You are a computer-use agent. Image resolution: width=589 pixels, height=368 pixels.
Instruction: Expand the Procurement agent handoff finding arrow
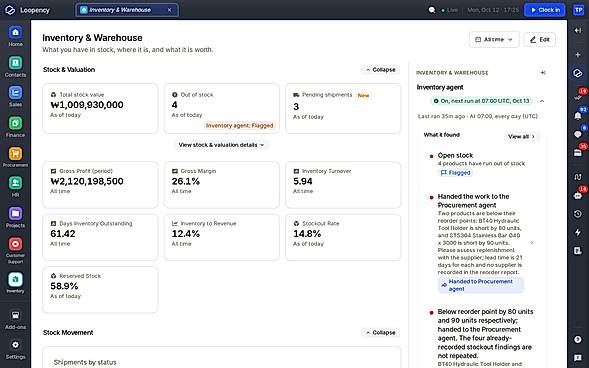coord(532,243)
